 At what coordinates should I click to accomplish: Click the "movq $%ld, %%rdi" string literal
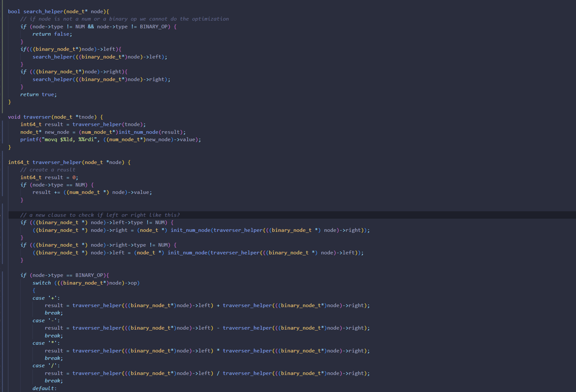click(x=71, y=140)
